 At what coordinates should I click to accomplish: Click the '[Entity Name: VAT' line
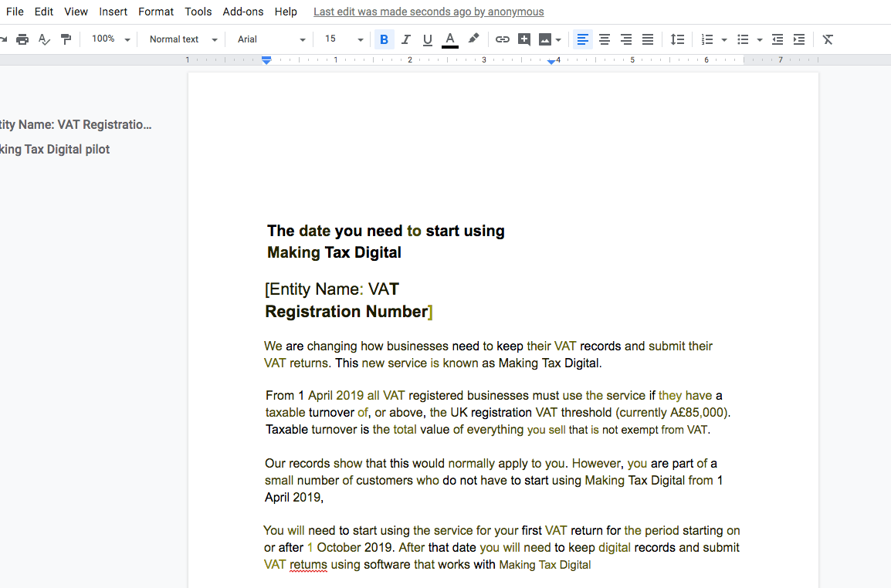[x=332, y=289]
